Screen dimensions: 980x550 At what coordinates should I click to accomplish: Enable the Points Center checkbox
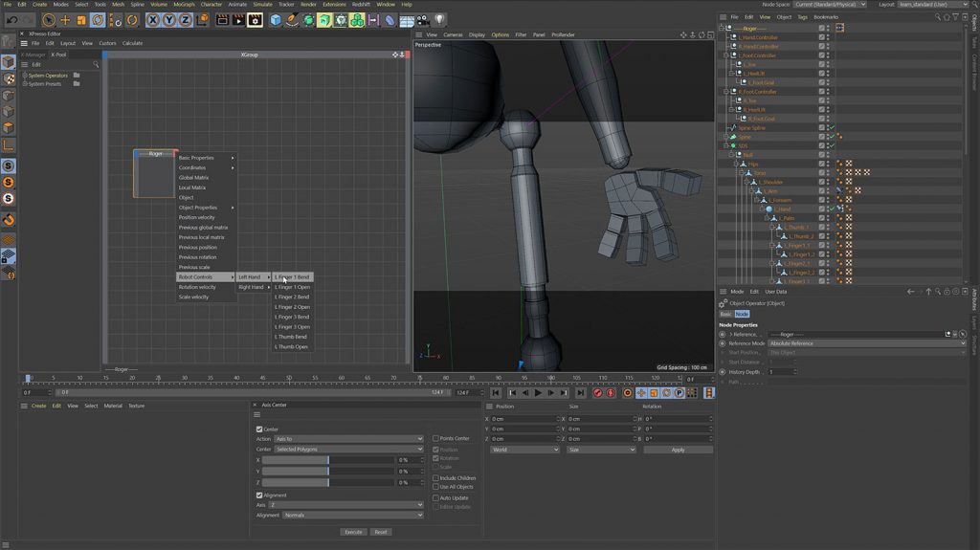click(435, 439)
